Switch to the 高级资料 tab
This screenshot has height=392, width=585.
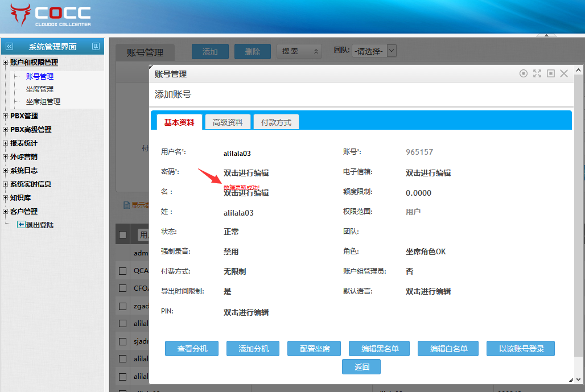(228, 122)
